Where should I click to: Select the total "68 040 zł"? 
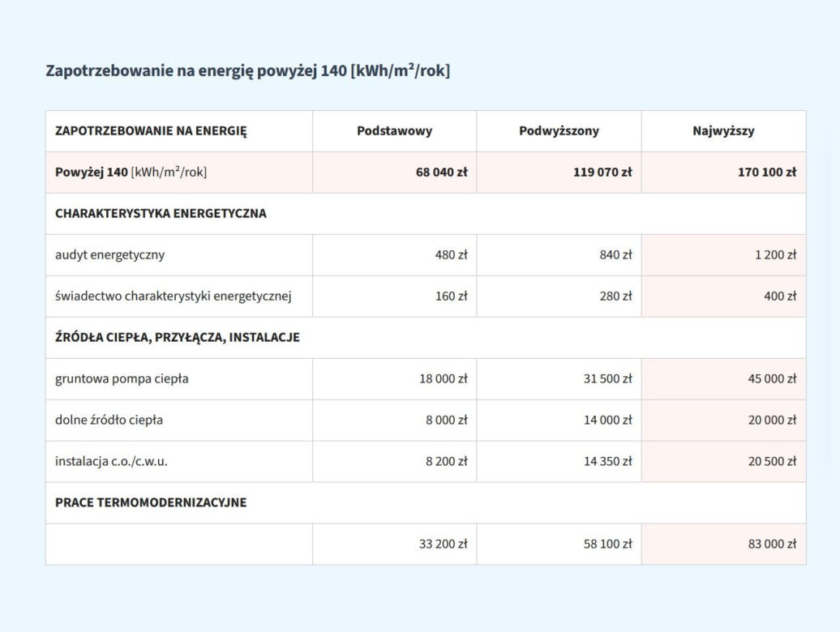point(442,173)
